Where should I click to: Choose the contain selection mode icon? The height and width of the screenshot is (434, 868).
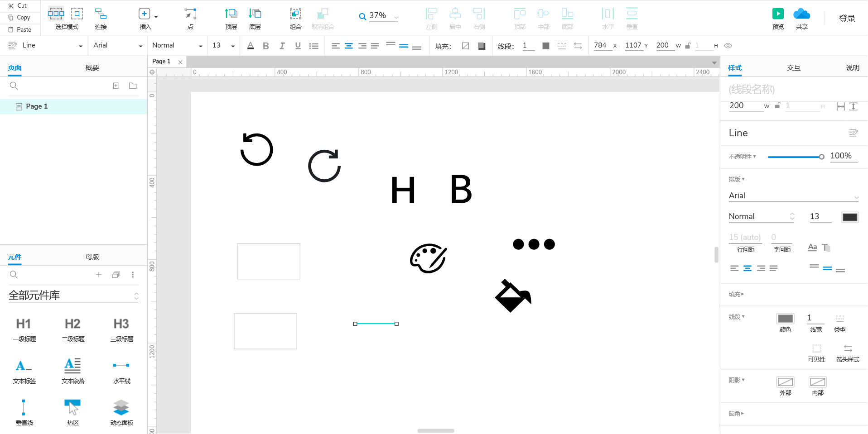tap(77, 14)
